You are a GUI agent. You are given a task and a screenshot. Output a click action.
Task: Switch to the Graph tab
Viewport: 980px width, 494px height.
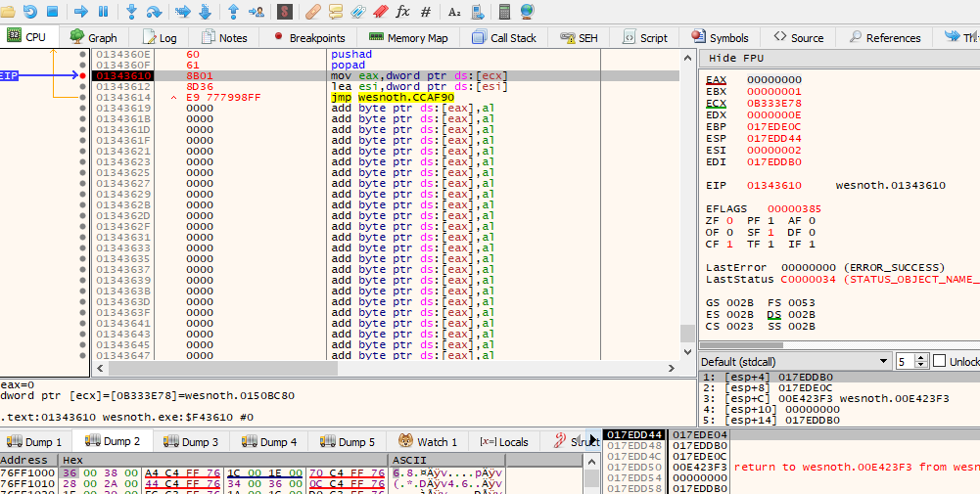pos(94,37)
